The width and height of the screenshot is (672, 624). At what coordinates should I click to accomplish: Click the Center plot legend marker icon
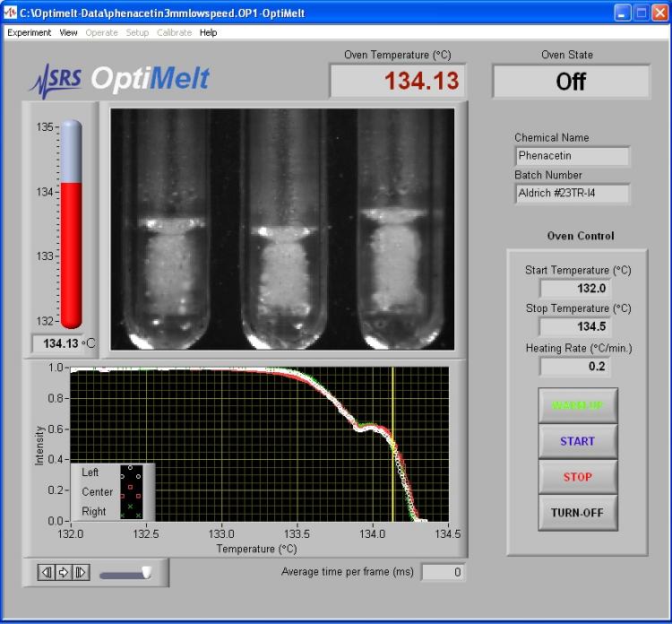tap(132, 492)
